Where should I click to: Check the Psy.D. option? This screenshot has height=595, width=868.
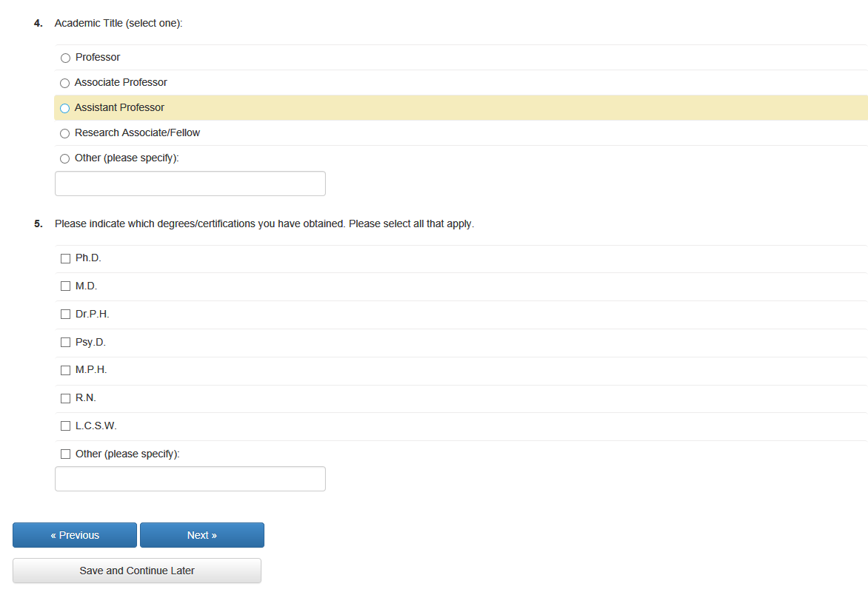tap(65, 343)
